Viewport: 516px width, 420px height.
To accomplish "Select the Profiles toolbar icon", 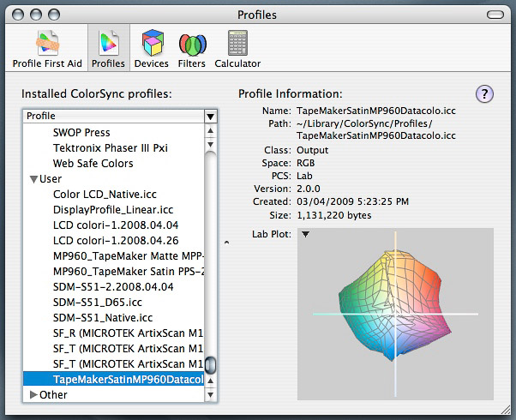I will tap(109, 49).
